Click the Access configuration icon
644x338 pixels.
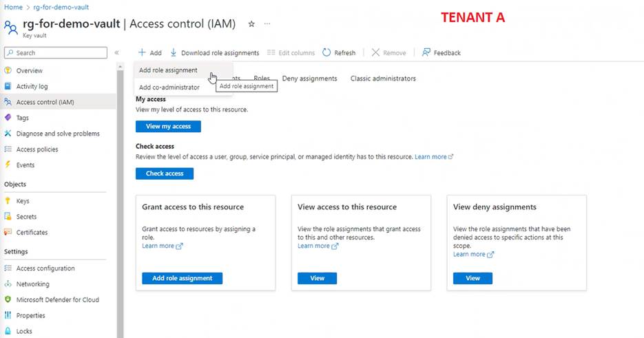pyautogui.click(x=8, y=268)
